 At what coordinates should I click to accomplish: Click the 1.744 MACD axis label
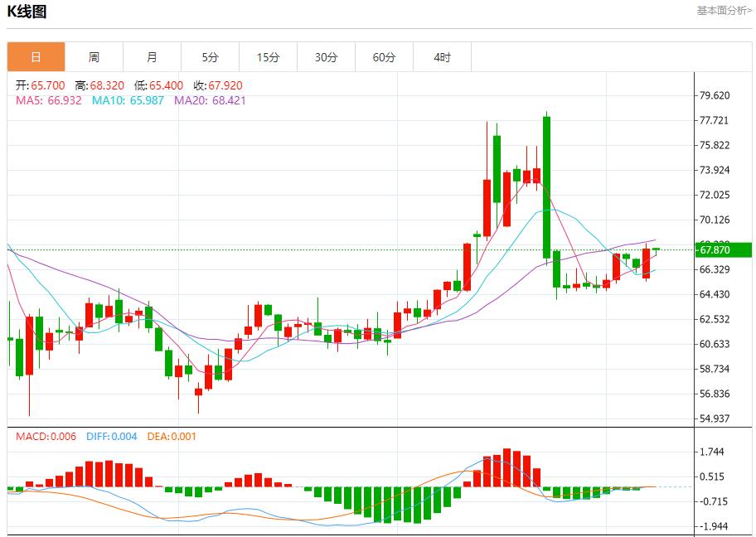[711, 452]
